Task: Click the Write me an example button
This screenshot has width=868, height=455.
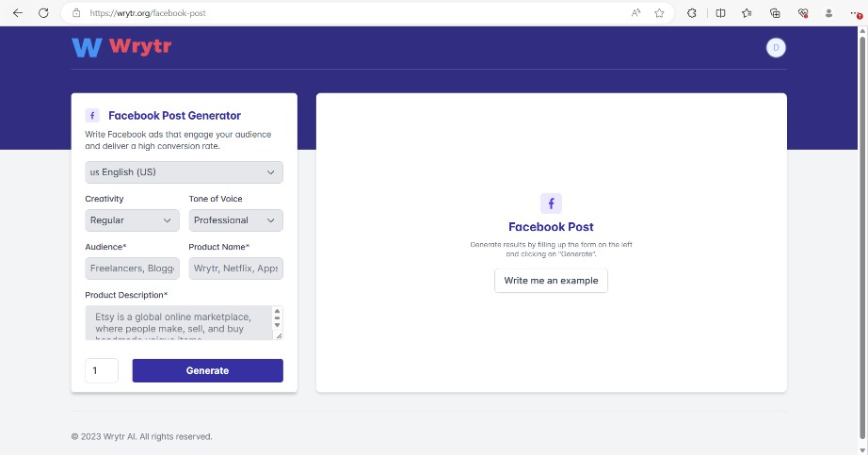Action: tap(551, 281)
